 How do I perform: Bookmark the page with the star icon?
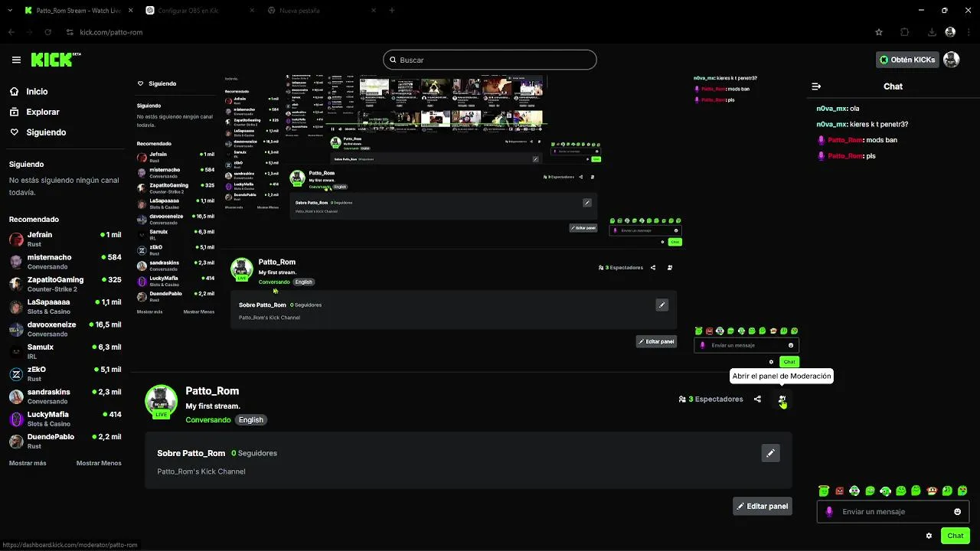(x=879, y=32)
